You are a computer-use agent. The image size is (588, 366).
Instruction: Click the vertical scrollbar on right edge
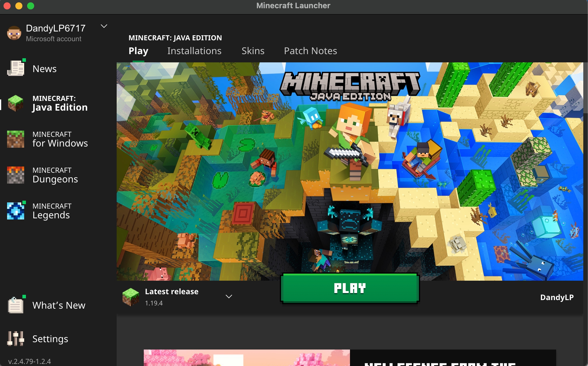(x=585, y=88)
